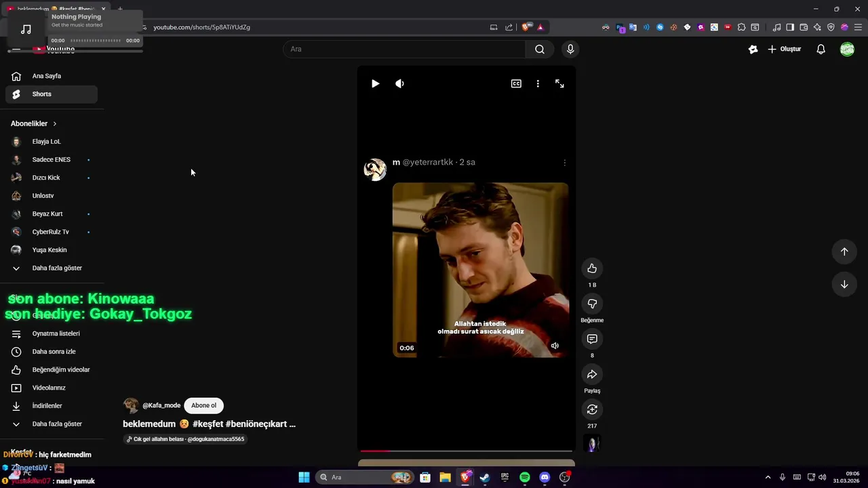Open the Brave Wallet icon
868x488 pixels.
(804, 27)
